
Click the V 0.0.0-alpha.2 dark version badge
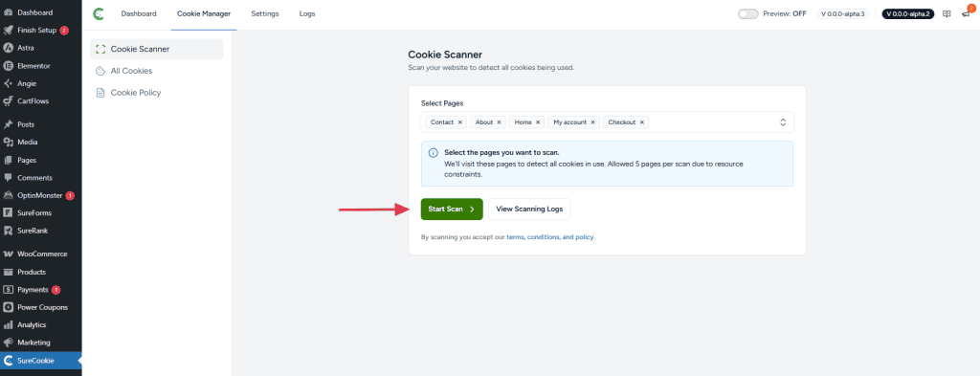pyautogui.click(x=908, y=13)
